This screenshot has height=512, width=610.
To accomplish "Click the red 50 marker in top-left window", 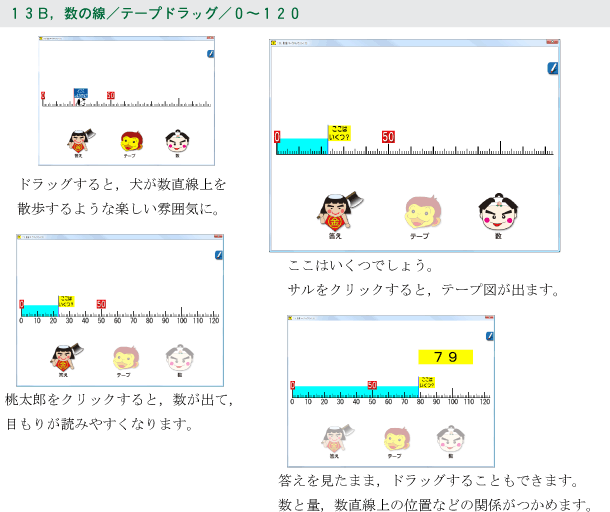I will point(111,95).
